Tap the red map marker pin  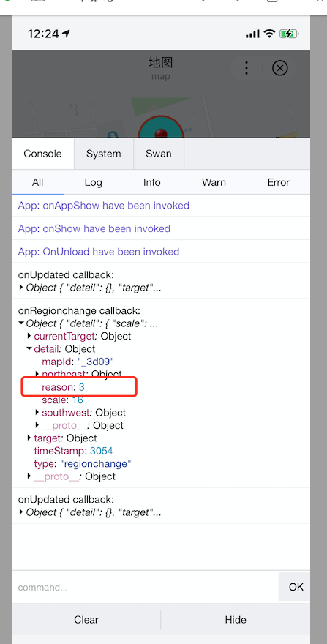point(161,133)
